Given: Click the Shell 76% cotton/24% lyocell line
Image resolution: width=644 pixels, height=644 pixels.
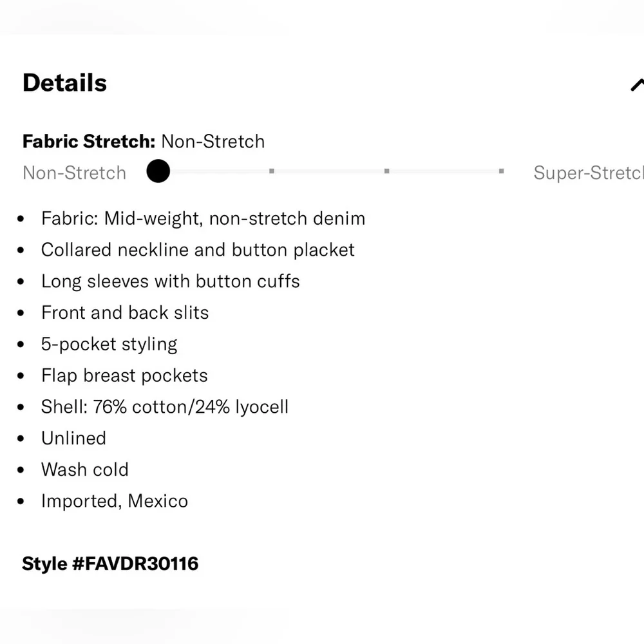Looking at the screenshot, I should (x=165, y=407).
